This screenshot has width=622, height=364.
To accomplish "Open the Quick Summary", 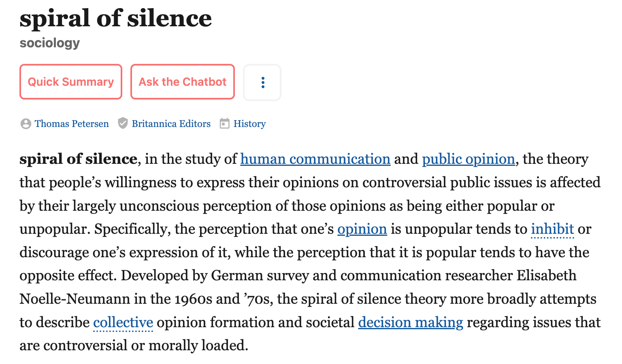I will [x=71, y=82].
